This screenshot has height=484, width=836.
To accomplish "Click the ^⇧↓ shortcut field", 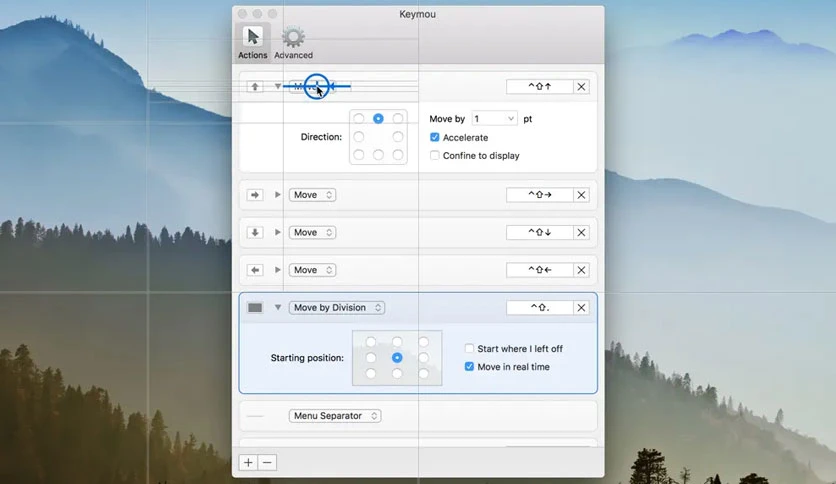I will [540, 232].
